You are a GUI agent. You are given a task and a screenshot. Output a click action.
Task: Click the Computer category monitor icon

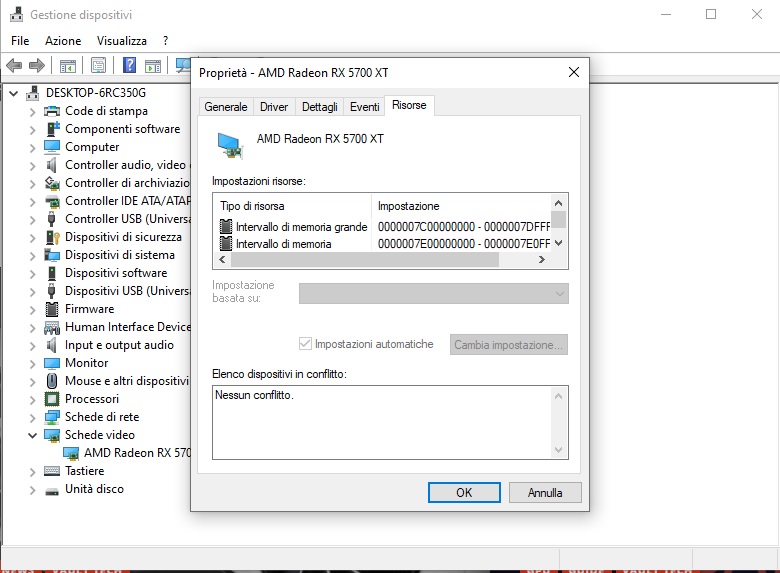(52, 147)
